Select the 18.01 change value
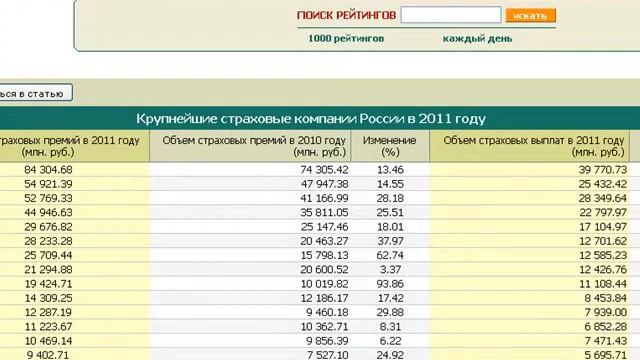 (x=390, y=227)
